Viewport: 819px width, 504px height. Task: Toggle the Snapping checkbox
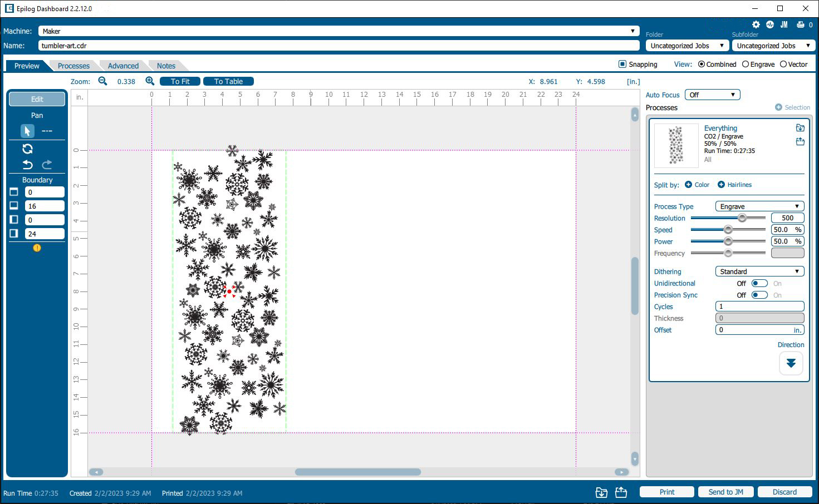[622, 64]
